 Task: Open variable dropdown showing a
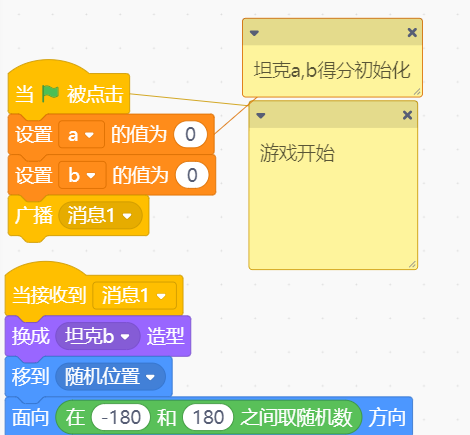[x=81, y=135]
